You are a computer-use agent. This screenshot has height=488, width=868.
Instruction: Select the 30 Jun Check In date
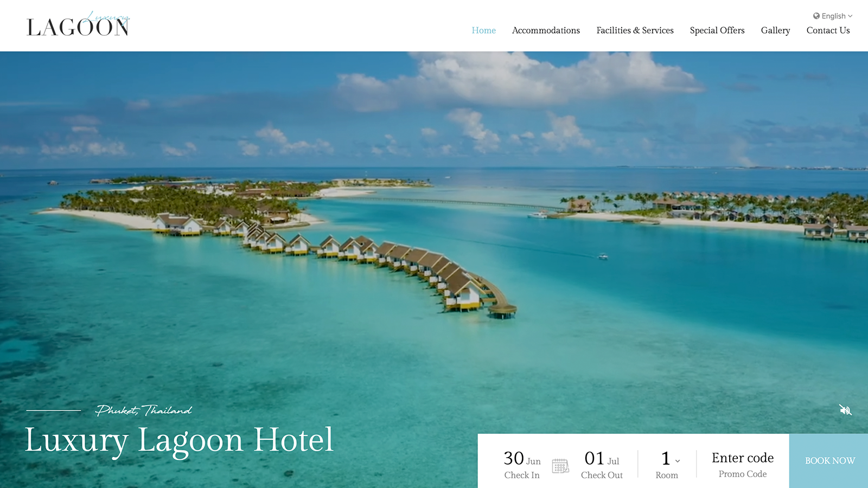coord(522,465)
